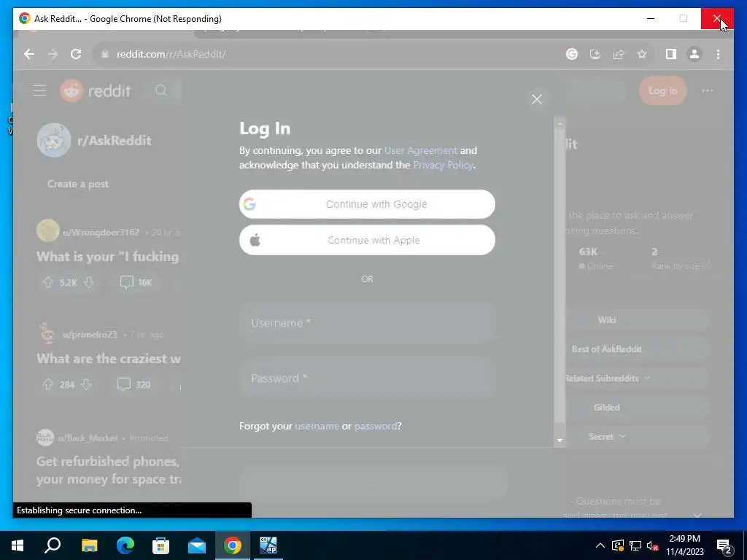747x560 pixels.
Task: Click the login dialog vertical scrollbar thumb
Action: point(560,275)
